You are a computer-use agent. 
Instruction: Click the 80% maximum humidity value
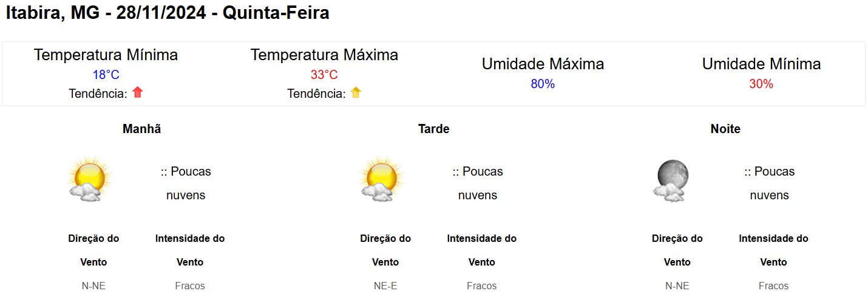click(543, 84)
